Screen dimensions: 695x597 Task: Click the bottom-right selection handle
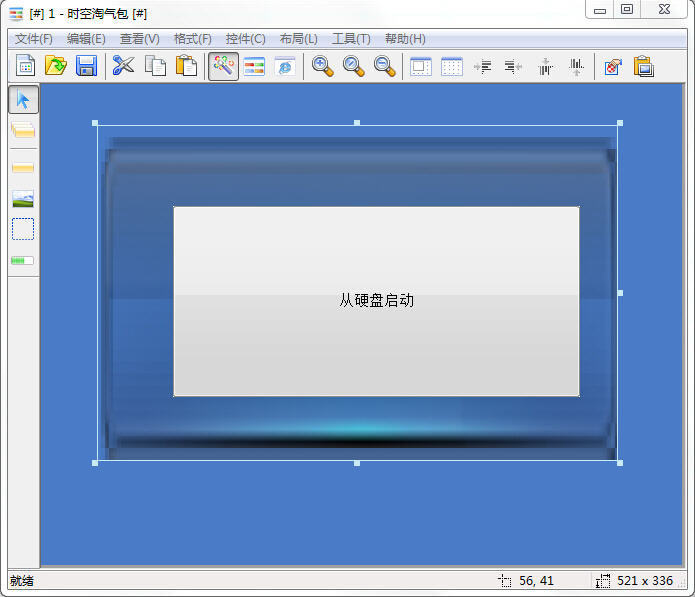pos(620,463)
